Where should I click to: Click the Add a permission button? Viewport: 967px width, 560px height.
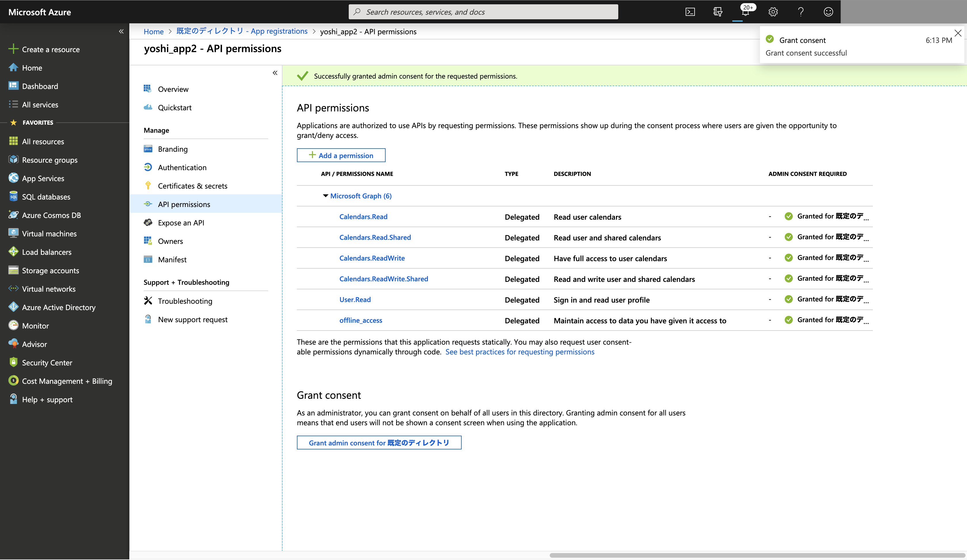[x=341, y=155]
